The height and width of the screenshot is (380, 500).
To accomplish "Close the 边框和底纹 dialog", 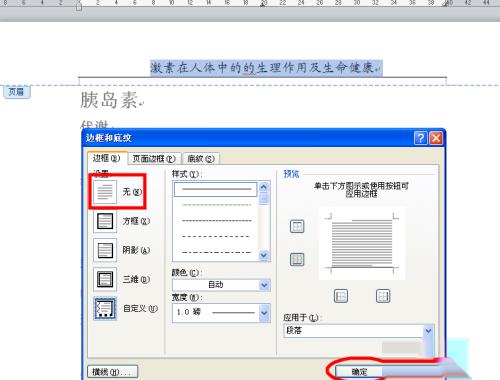I will click(x=436, y=138).
